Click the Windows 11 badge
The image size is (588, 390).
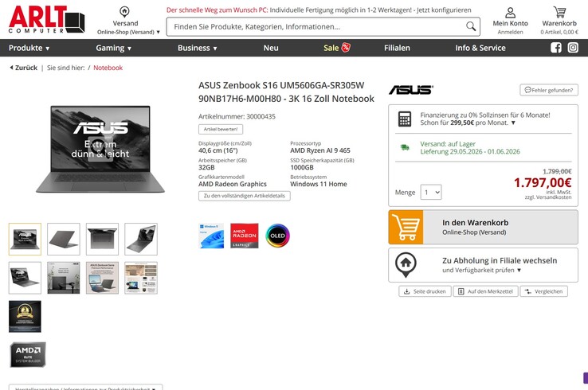[x=211, y=236]
